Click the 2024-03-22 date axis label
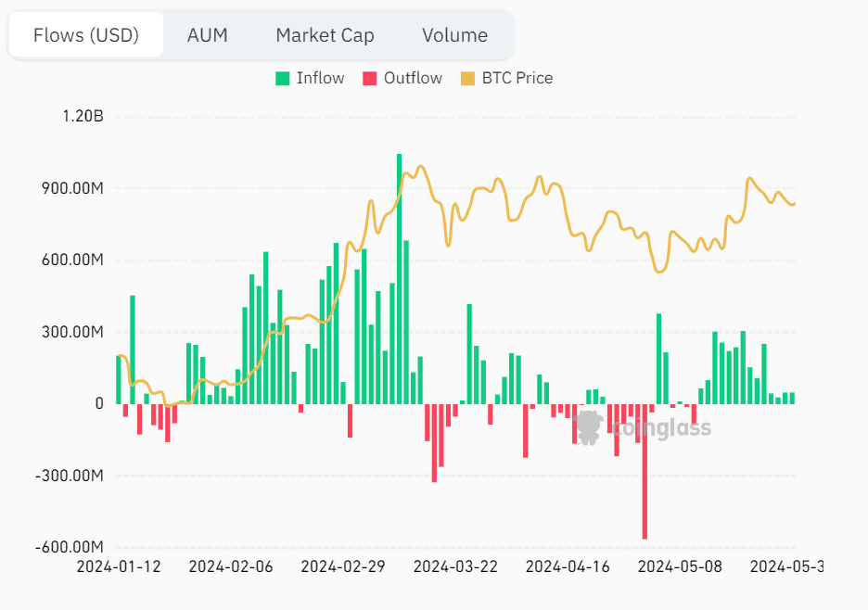The image size is (868, 610). (455, 566)
